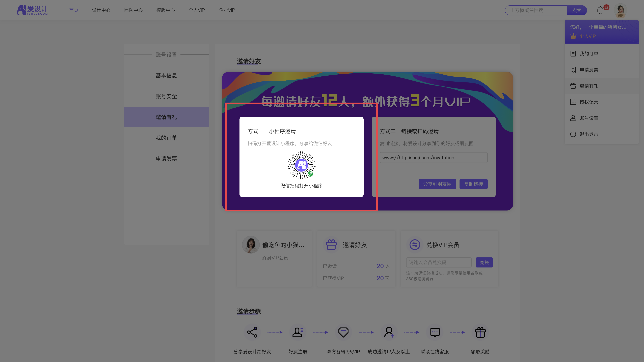The width and height of the screenshot is (644, 362).
Task: Choose 退出登录 text in user dropdown
Action: [x=589, y=134]
